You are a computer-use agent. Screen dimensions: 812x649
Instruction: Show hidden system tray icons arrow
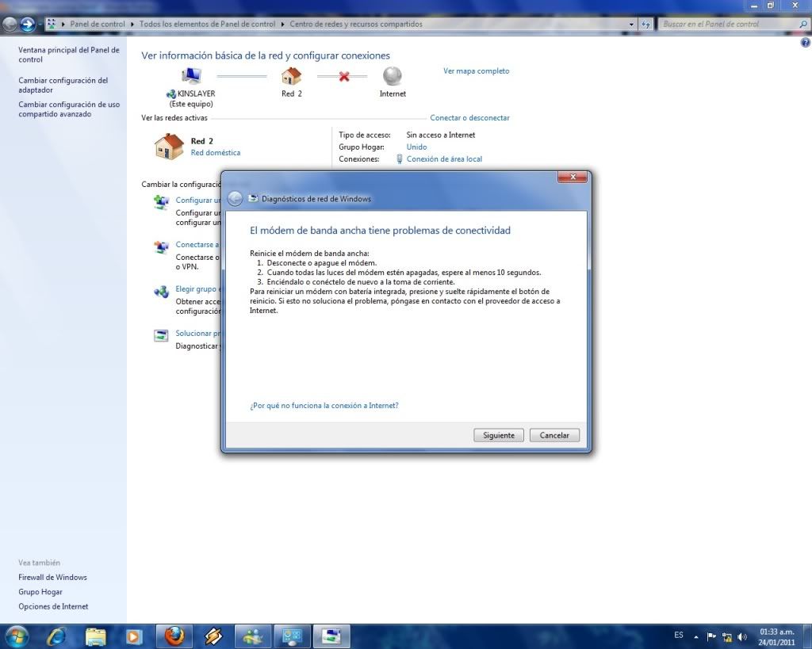[x=696, y=636]
